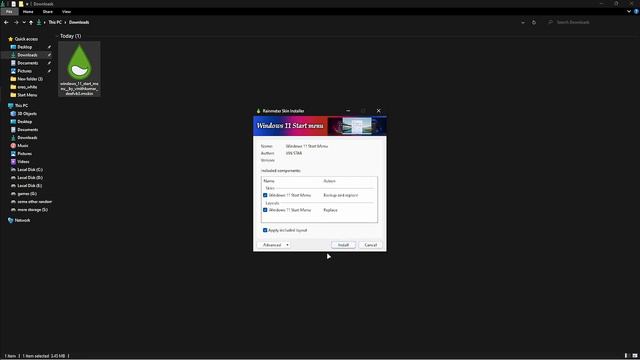Select Quick access in navigation pane
The image size is (640, 360).
point(26,39)
